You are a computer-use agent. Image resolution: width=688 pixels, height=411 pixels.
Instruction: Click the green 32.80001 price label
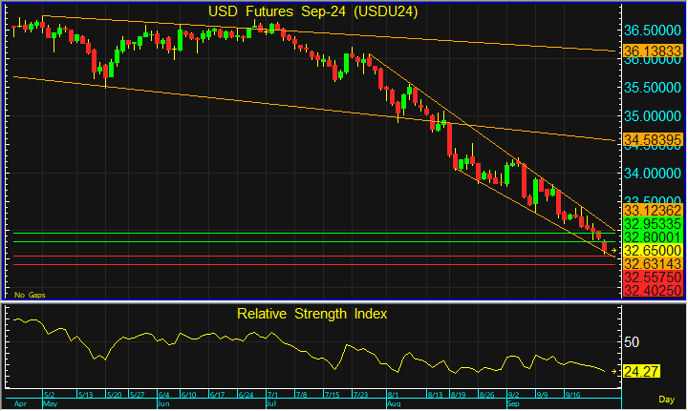(652, 236)
